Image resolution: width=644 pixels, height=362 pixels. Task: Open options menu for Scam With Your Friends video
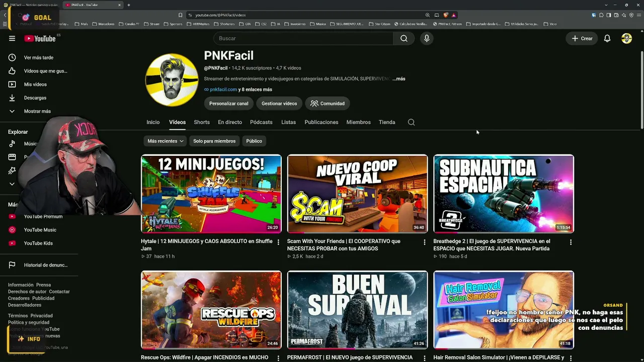coord(424,242)
